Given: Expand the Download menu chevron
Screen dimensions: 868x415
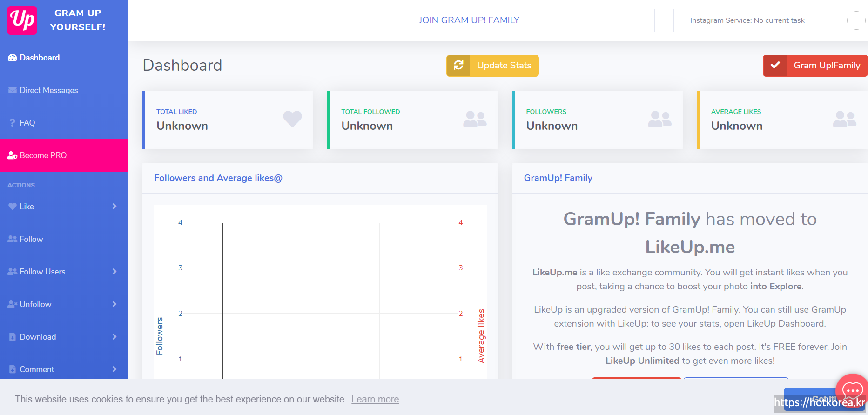Looking at the screenshot, I should pos(114,337).
